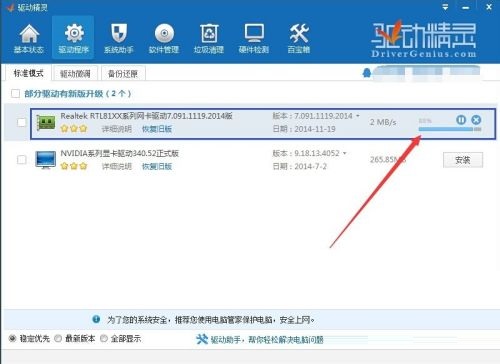Image resolution: width=500 pixels, height=364 pixels.
Task: Click NVIDIA driver star rating
Action: pyautogui.click(x=74, y=166)
